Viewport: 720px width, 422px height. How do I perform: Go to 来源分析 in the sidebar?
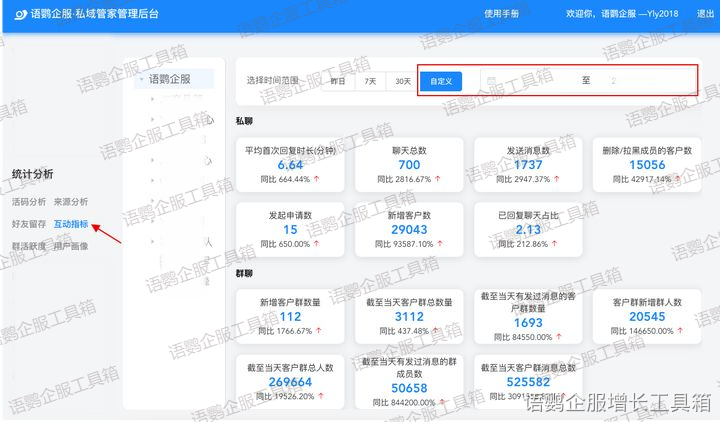[x=70, y=202]
